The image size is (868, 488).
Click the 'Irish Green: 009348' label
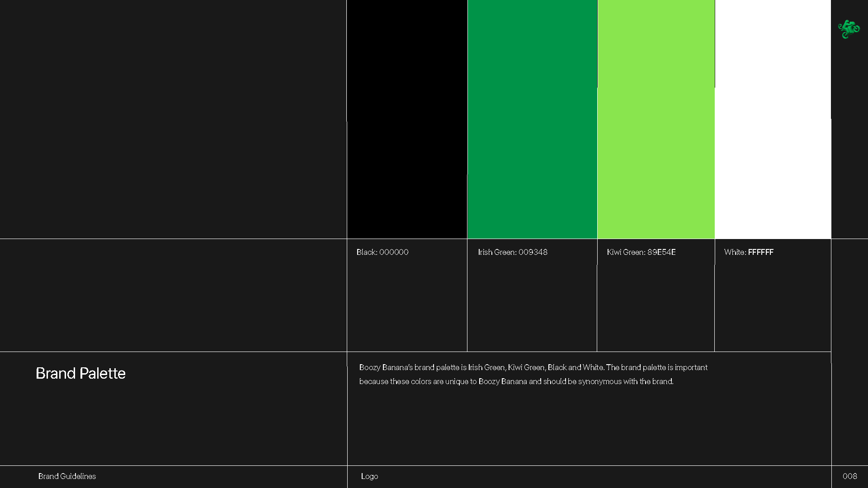513,252
